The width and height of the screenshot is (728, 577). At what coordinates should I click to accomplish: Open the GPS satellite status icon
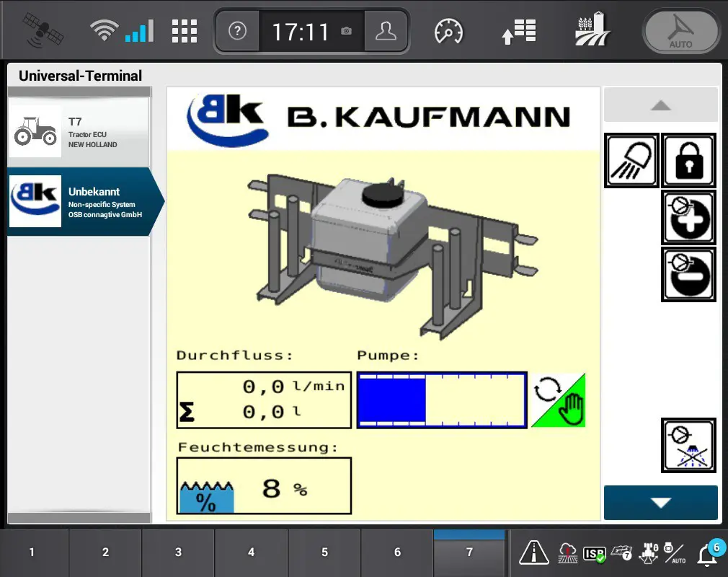44,31
